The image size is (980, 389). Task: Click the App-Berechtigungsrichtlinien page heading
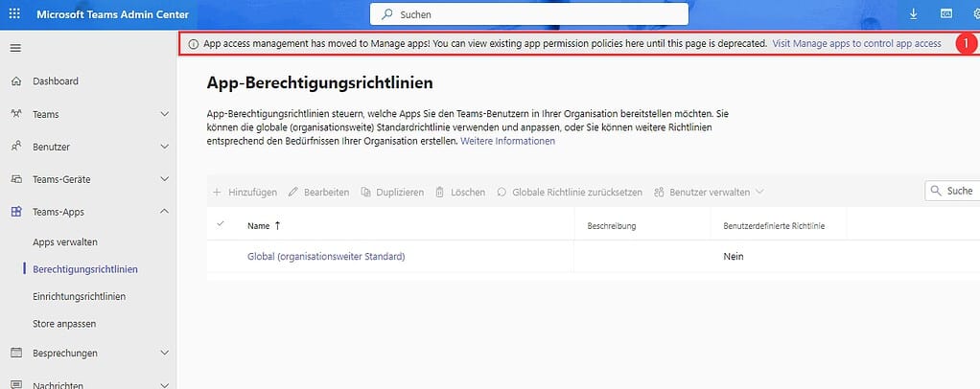pos(319,81)
